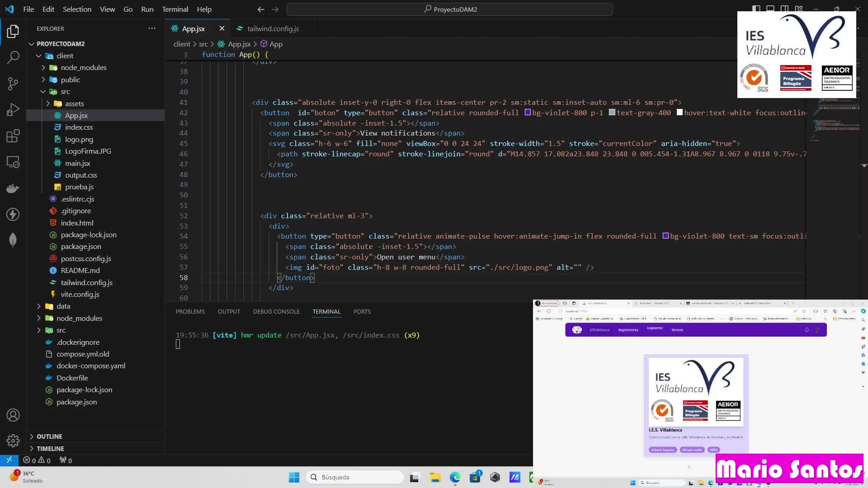The image size is (868, 488).
Task: Click the errors and warnings status indicator
Action: click(x=37, y=460)
